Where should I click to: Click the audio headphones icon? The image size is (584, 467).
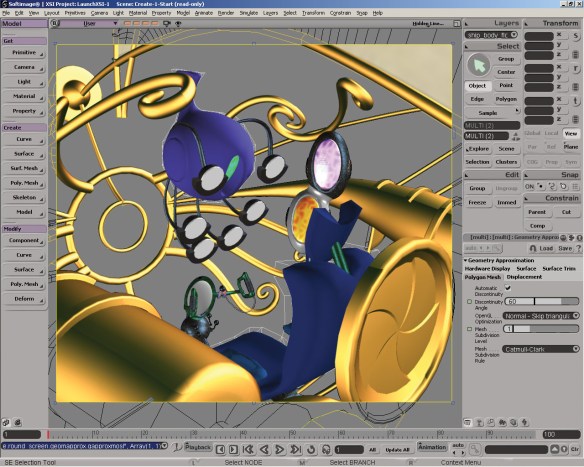(326, 449)
